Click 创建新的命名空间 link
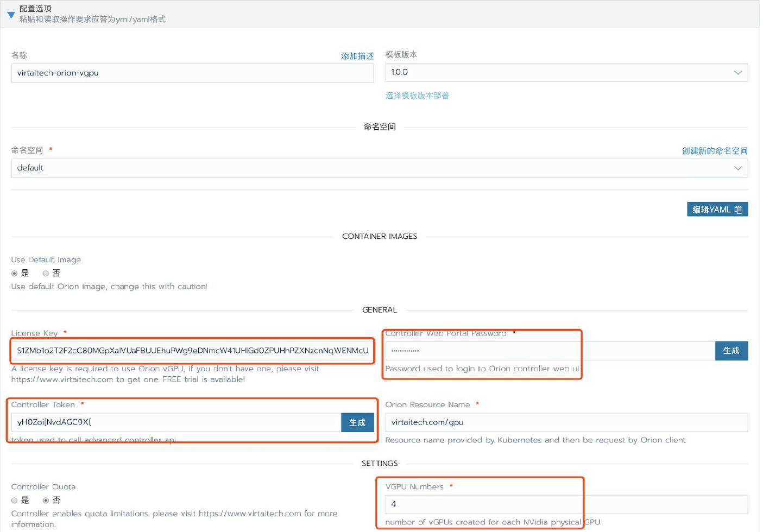 715,150
